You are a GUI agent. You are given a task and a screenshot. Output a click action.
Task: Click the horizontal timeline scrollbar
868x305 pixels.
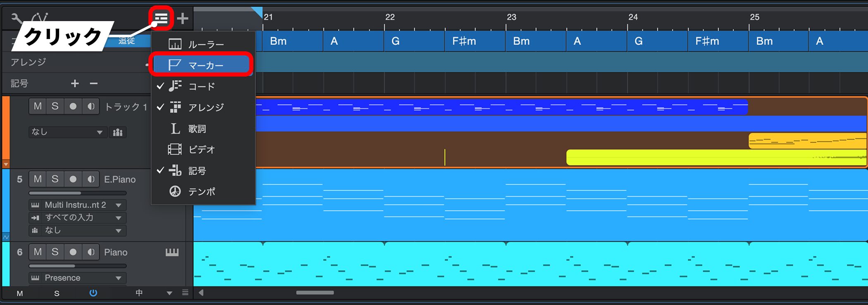(x=315, y=293)
